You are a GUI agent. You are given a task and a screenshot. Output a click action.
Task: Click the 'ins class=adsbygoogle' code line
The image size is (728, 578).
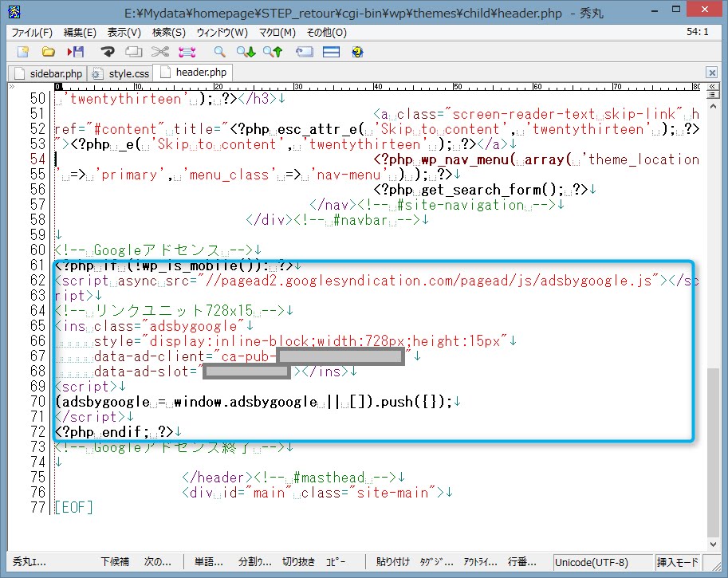149,326
